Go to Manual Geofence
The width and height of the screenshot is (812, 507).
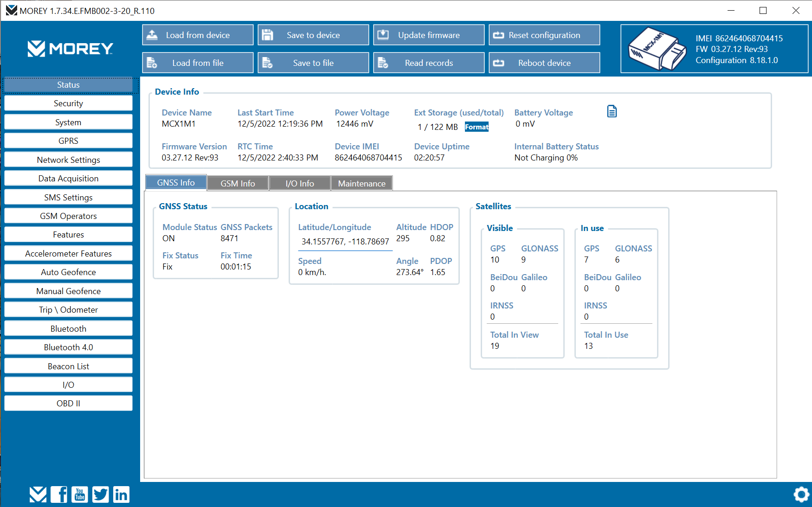click(x=68, y=291)
